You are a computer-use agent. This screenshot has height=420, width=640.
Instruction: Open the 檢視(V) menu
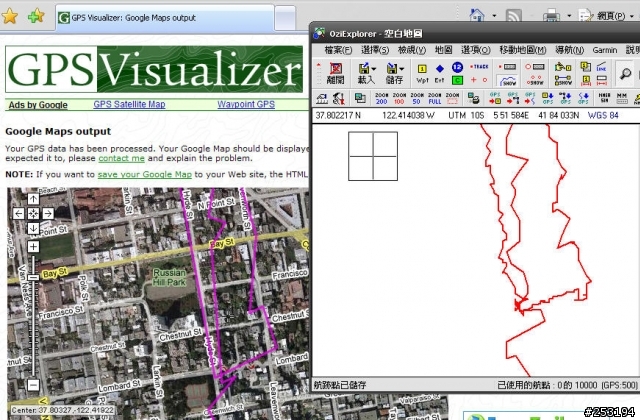coord(411,50)
